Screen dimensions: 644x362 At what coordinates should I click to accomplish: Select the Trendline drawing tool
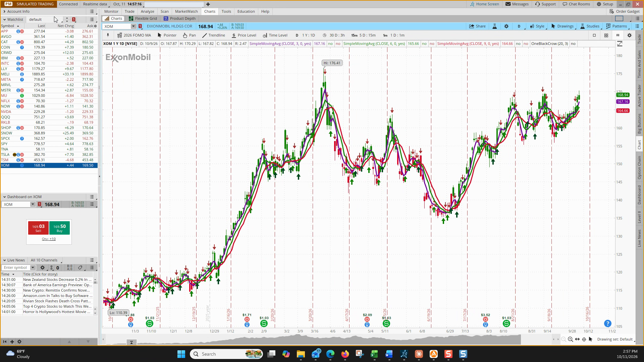[214, 35]
